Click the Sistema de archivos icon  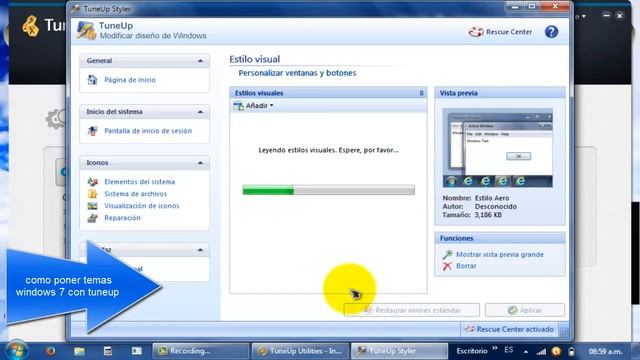(x=93, y=194)
